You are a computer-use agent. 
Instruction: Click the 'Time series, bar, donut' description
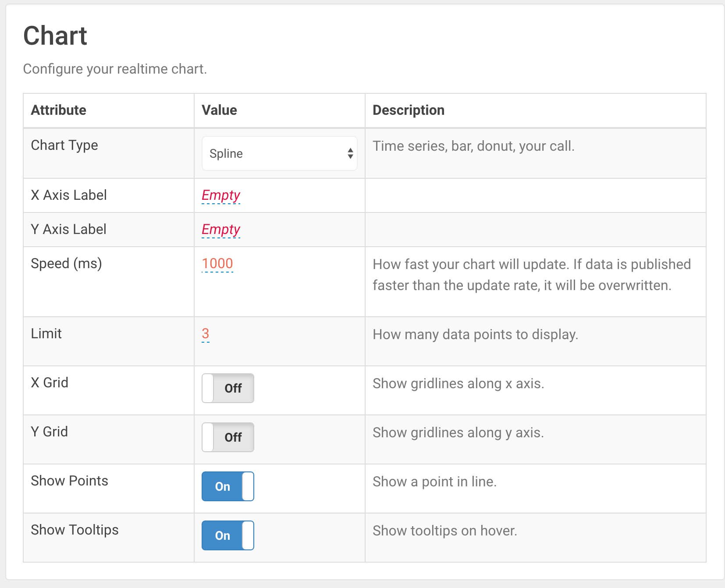473,146
